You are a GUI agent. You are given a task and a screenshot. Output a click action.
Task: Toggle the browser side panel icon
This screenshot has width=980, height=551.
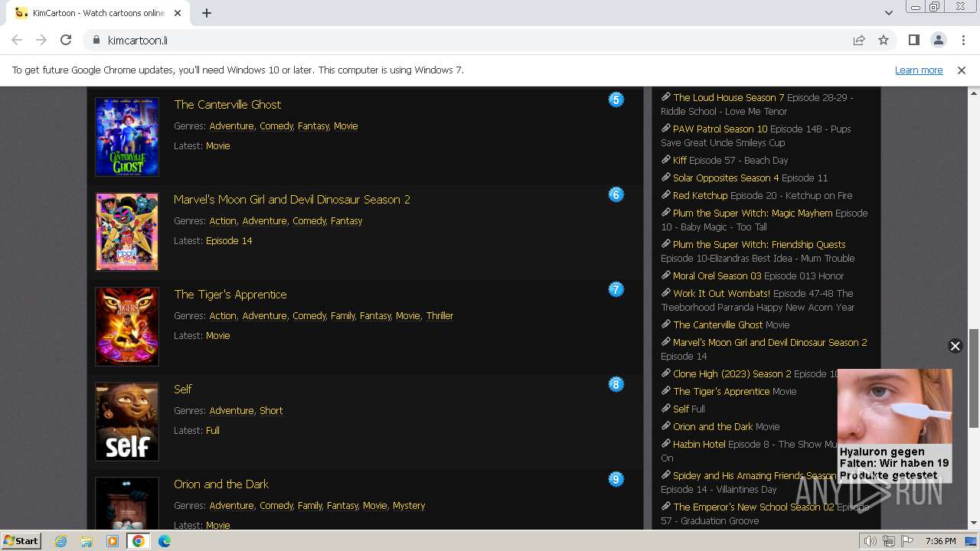913,40
